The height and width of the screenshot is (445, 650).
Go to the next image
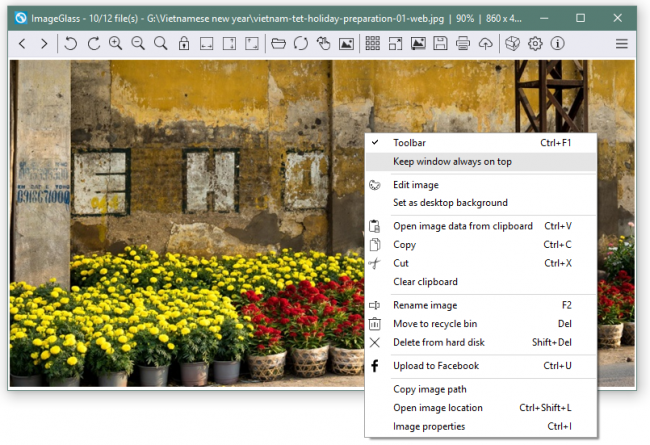coord(44,43)
